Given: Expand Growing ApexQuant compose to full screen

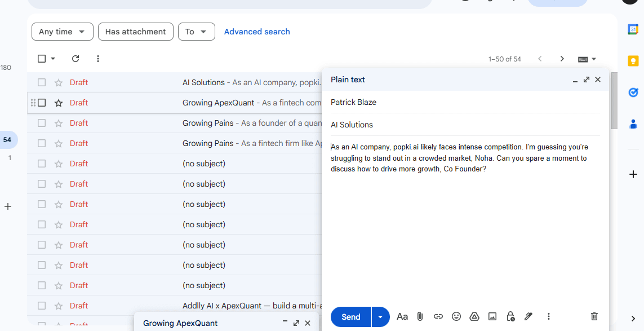Looking at the screenshot, I should coord(296,323).
